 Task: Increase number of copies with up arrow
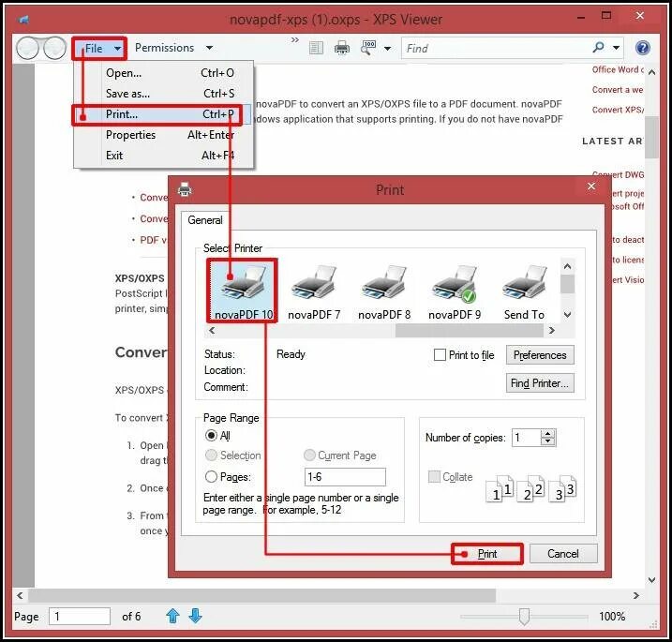[547, 433]
